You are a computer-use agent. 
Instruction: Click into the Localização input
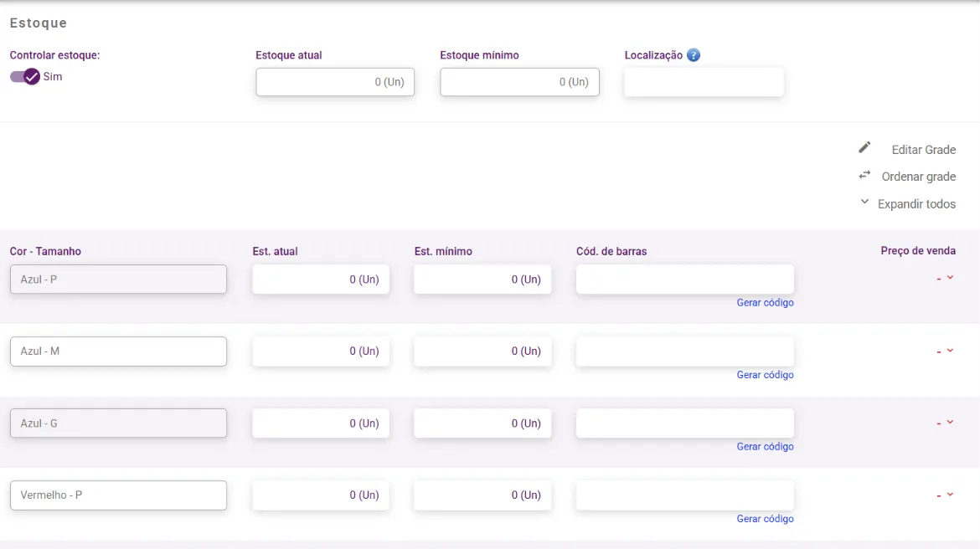704,82
